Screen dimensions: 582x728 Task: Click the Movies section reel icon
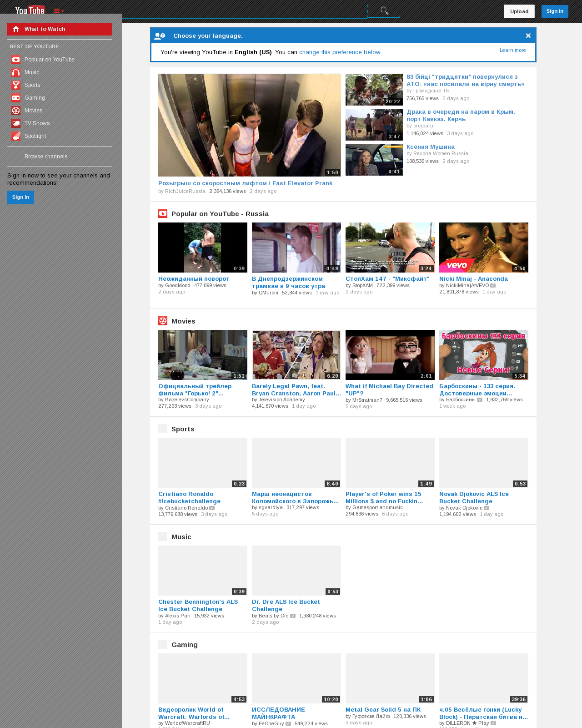[163, 321]
